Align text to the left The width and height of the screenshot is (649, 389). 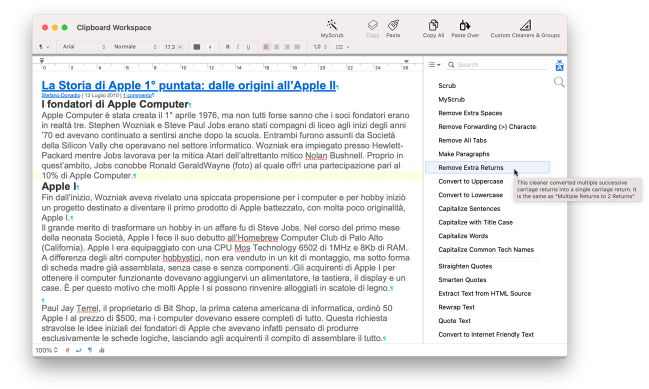coord(266,47)
